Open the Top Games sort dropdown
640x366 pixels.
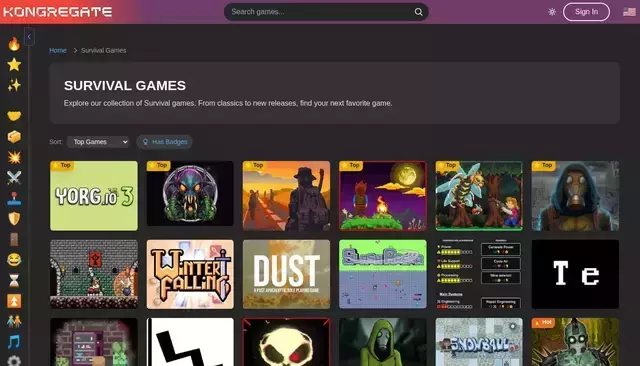point(98,142)
